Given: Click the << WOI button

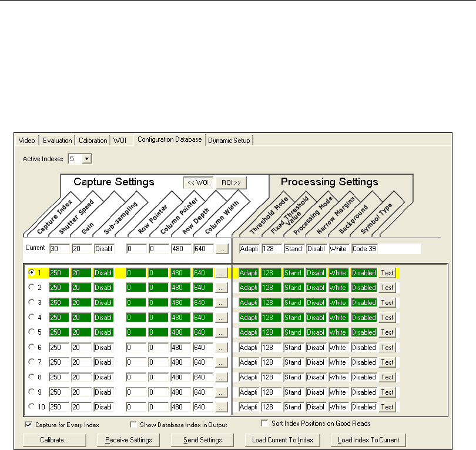Looking at the screenshot, I should tap(198, 182).
